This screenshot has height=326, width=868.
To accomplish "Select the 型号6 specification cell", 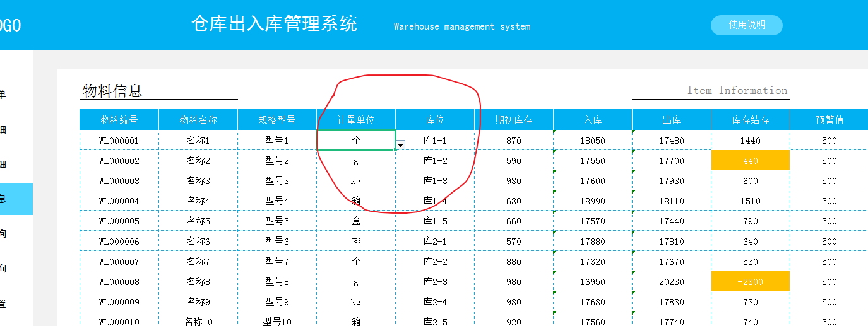I will point(277,242).
